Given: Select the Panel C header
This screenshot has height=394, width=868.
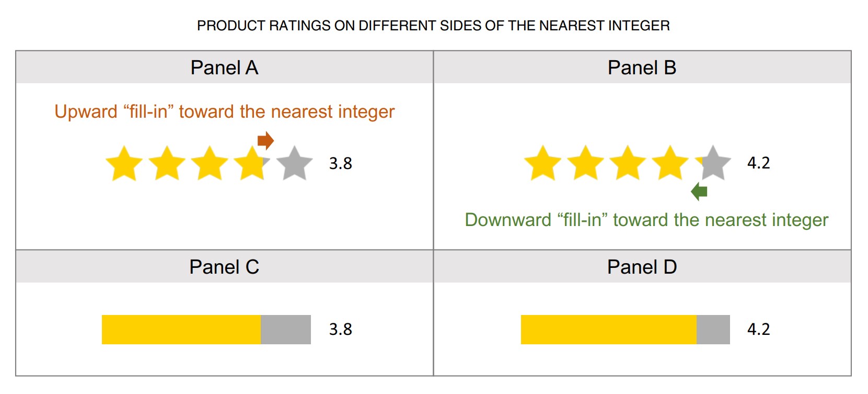Looking at the screenshot, I should (224, 267).
